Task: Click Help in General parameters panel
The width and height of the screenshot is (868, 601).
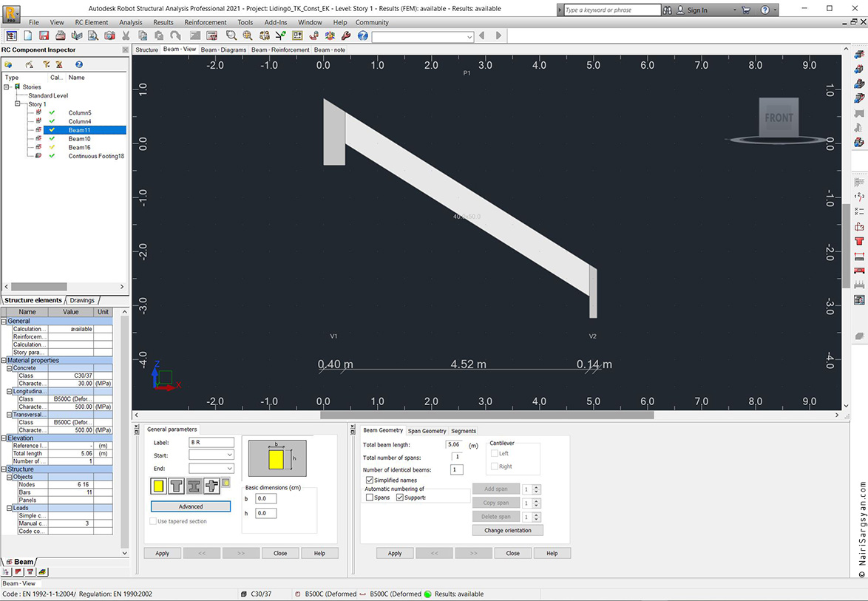Action: (319, 553)
